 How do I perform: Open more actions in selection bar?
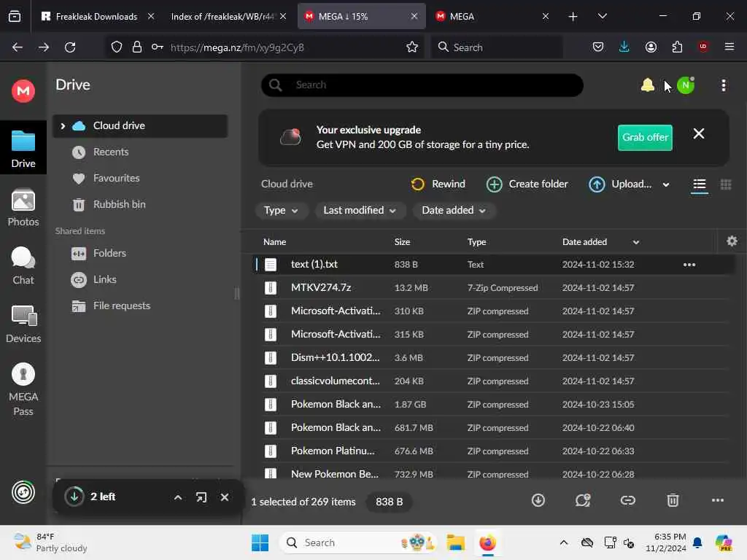718,500
